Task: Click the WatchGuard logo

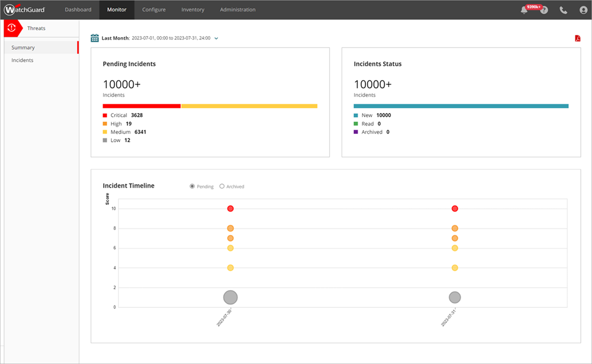Action: 29,9
